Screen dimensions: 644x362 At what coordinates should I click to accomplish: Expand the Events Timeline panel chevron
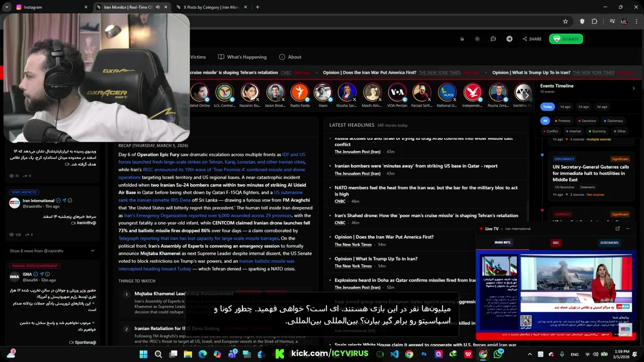633,88
